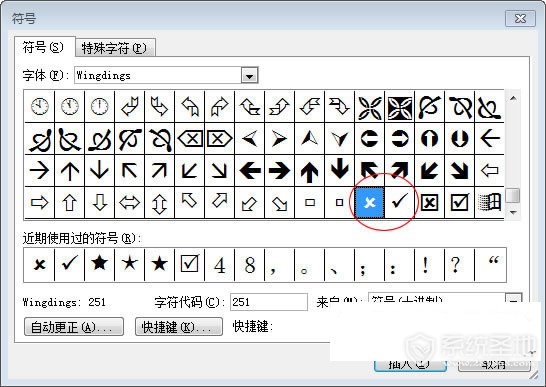Screen dimensions: 546x387
Task: Select the bold down-right arrow symbol
Action: click(x=459, y=171)
